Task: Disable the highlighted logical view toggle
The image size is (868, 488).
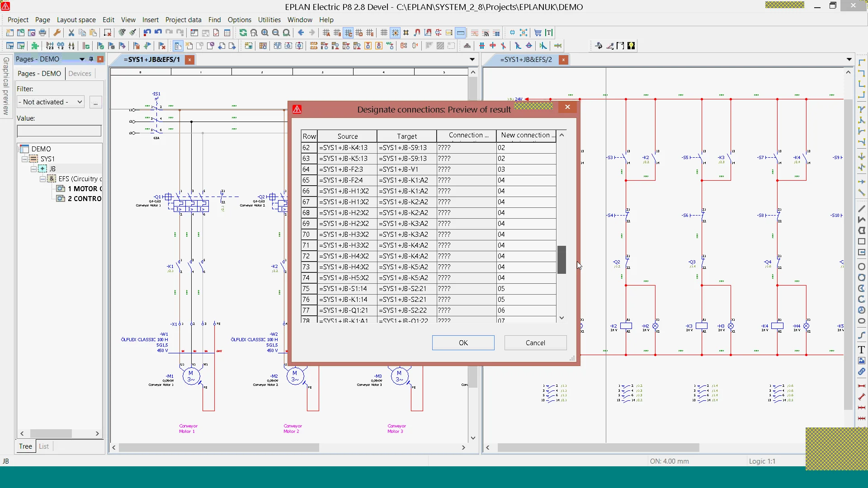Action: 461,33
